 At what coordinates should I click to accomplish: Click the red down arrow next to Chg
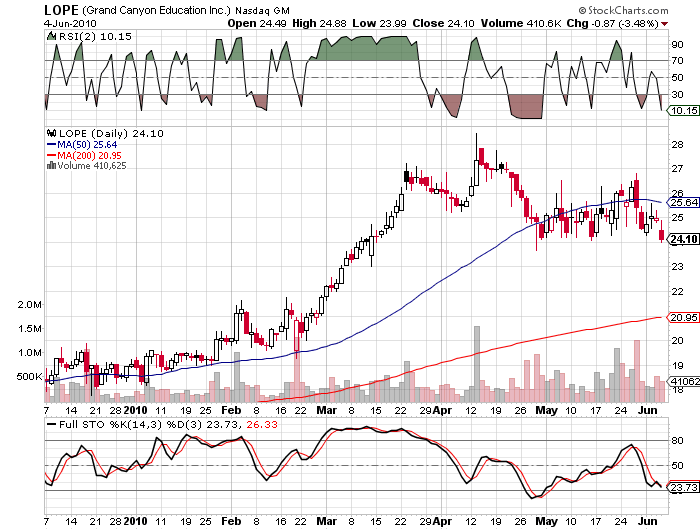coord(664,24)
